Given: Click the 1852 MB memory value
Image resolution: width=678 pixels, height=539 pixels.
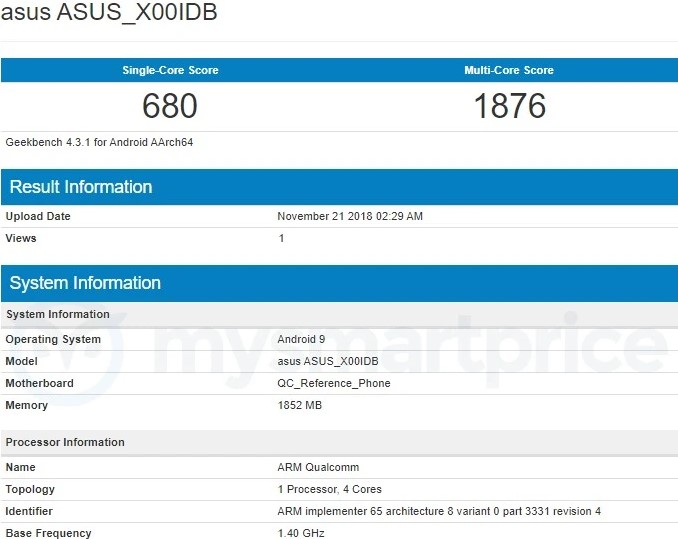Looking at the screenshot, I should (300, 405).
